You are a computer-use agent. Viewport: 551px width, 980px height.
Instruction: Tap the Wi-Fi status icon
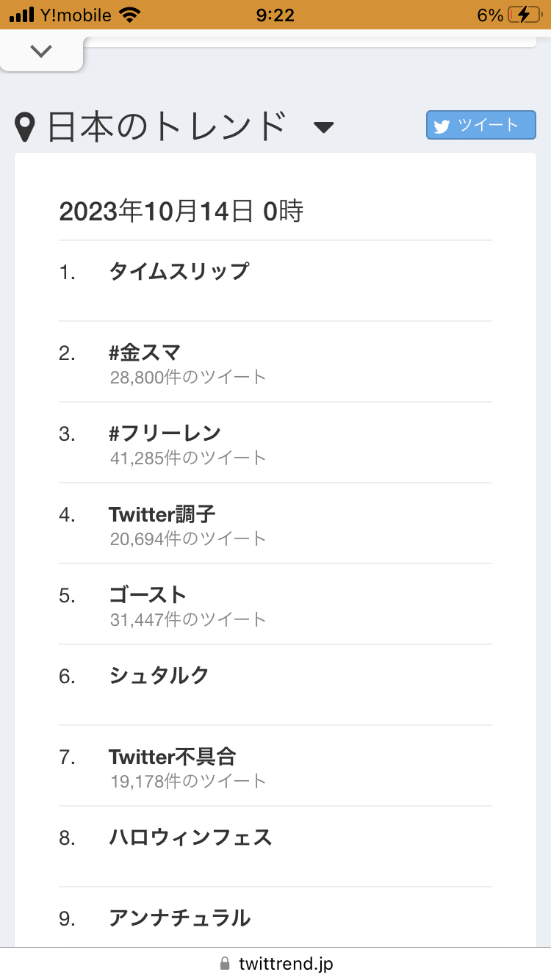(x=130, y=15)
